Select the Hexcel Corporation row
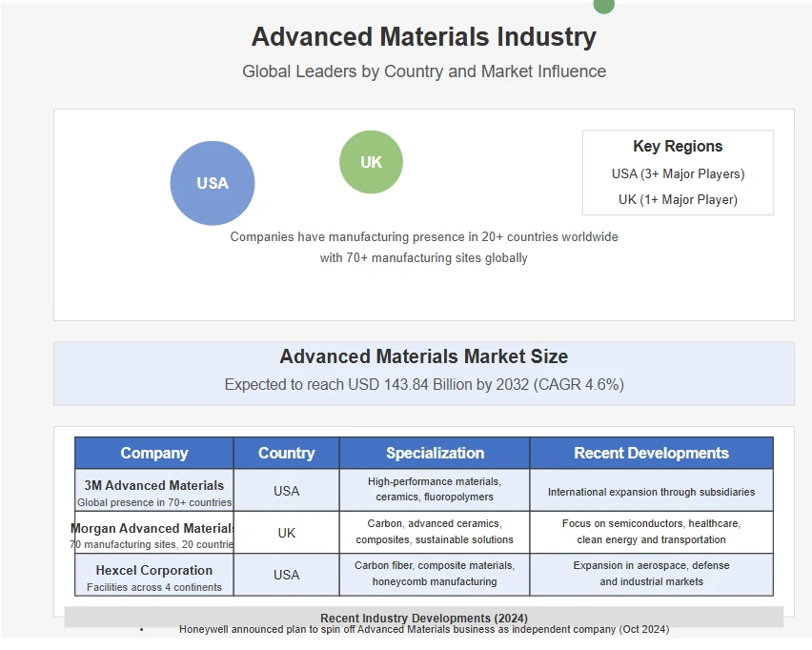Image resolution: width=812 pixels, height=650 pixels. click(x=423, y=575)
